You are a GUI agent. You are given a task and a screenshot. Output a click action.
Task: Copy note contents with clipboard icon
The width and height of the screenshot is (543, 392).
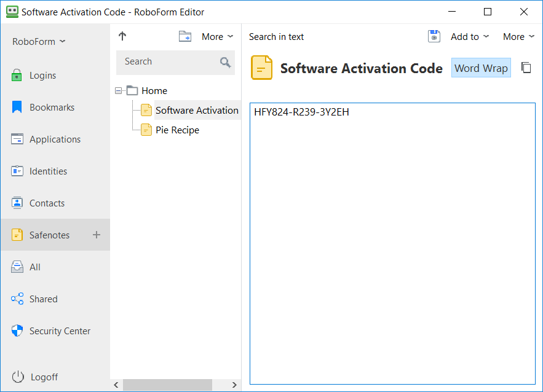[x=526, y=68]
